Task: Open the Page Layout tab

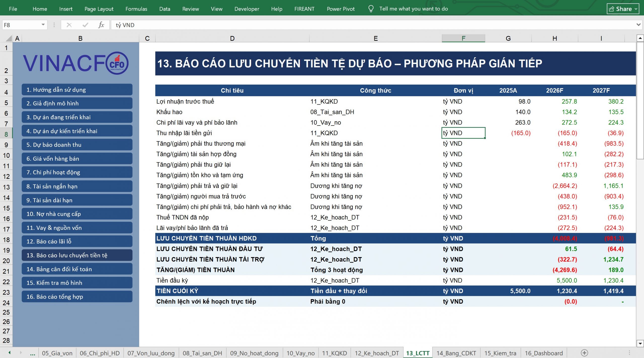Action: coord(99,9)
